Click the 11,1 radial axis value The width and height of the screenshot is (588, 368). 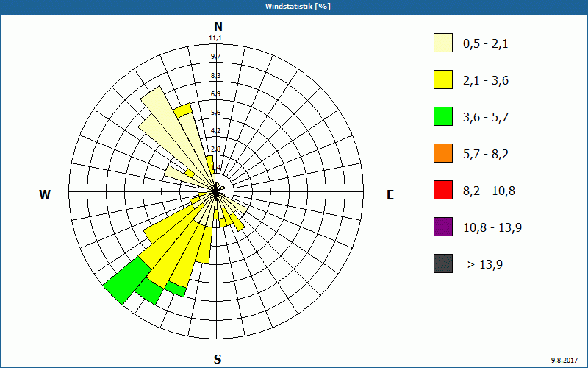coord(215,38)
